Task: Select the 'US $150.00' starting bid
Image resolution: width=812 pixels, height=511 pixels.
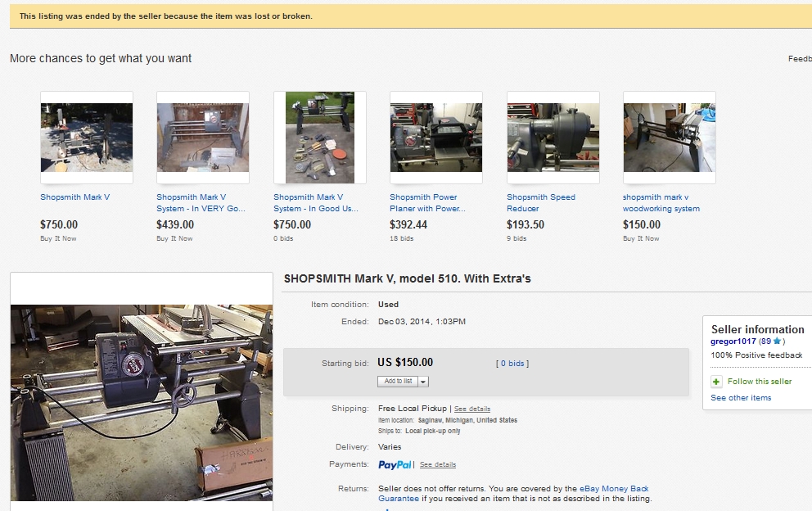Action: tap(405, 362)
